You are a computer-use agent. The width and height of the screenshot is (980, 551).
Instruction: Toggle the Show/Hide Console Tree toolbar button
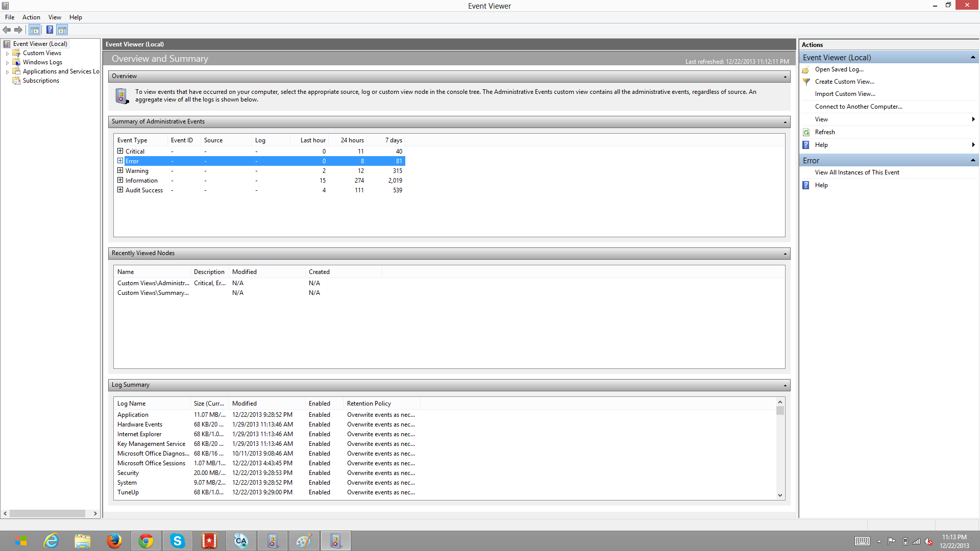[x=35, y=30]
